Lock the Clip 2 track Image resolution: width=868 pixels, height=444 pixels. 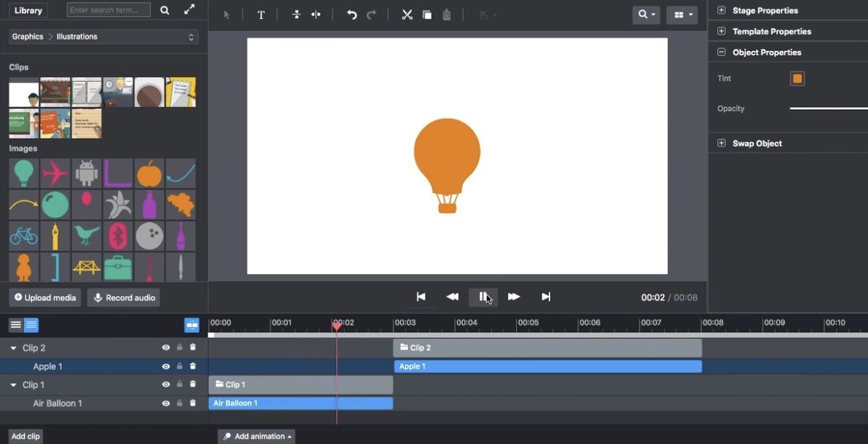(x=179, y=348)
